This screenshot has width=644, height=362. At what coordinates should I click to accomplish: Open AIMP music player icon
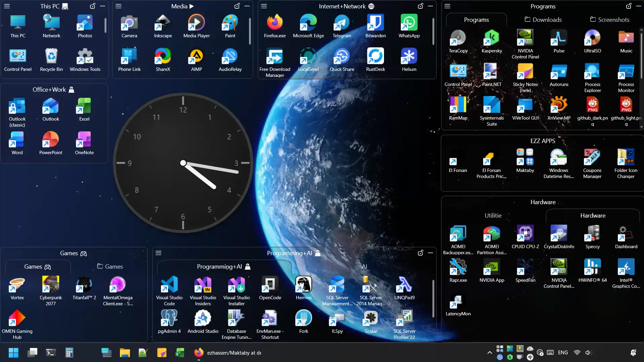197,60
